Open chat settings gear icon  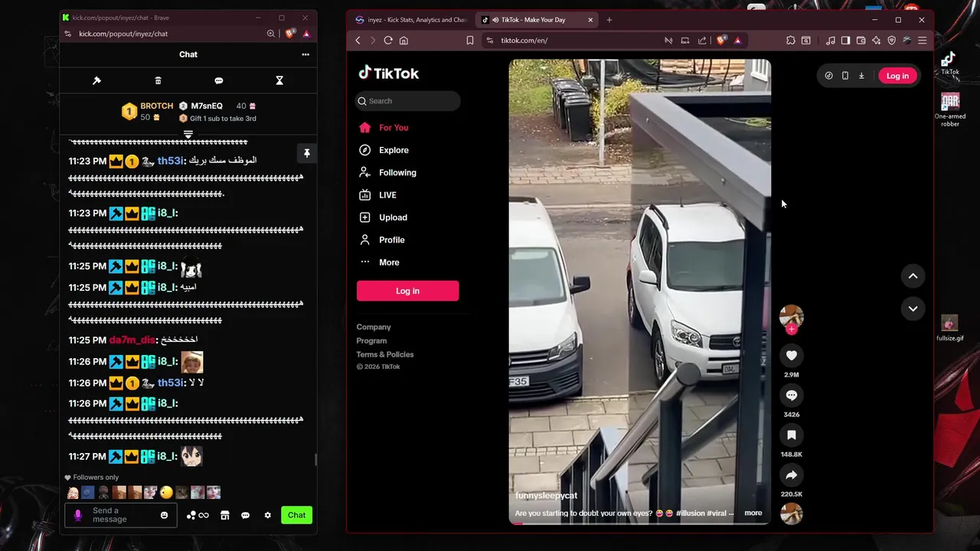(267, 515)
